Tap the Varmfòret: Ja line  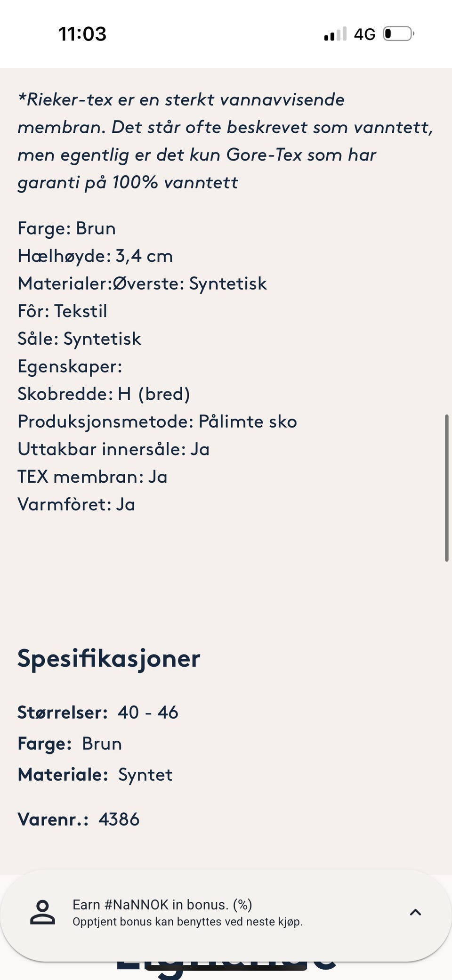[x=76, y=504]
